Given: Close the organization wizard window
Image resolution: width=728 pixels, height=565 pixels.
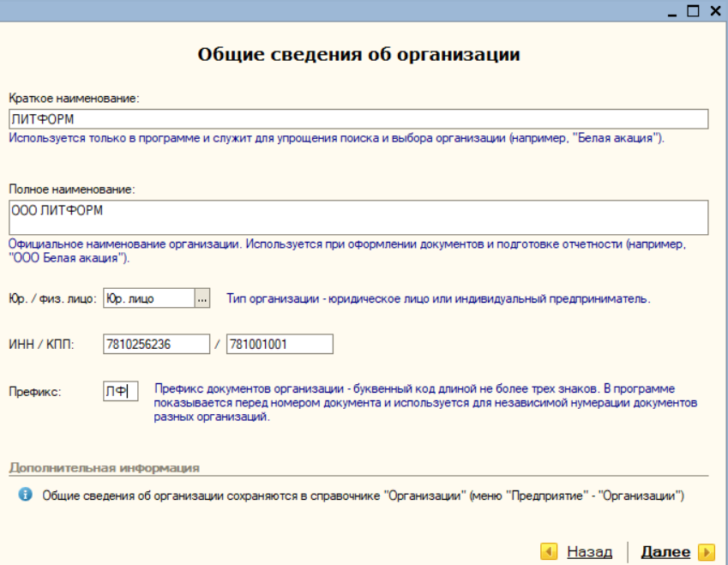Looking at the screenshot, I should click(715, 10).
